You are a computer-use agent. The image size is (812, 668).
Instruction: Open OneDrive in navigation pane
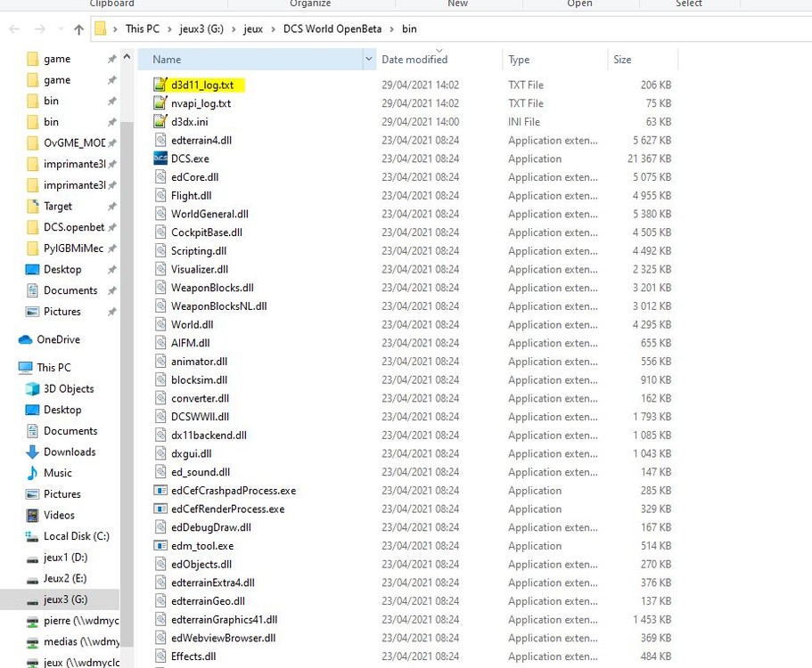pyautogui.click(x=58, y=339)
